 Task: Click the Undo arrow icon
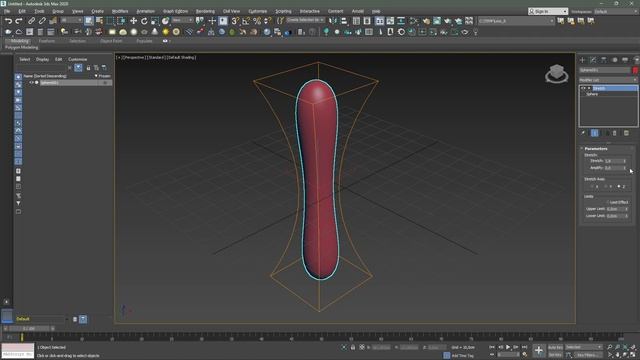[8, 21]
